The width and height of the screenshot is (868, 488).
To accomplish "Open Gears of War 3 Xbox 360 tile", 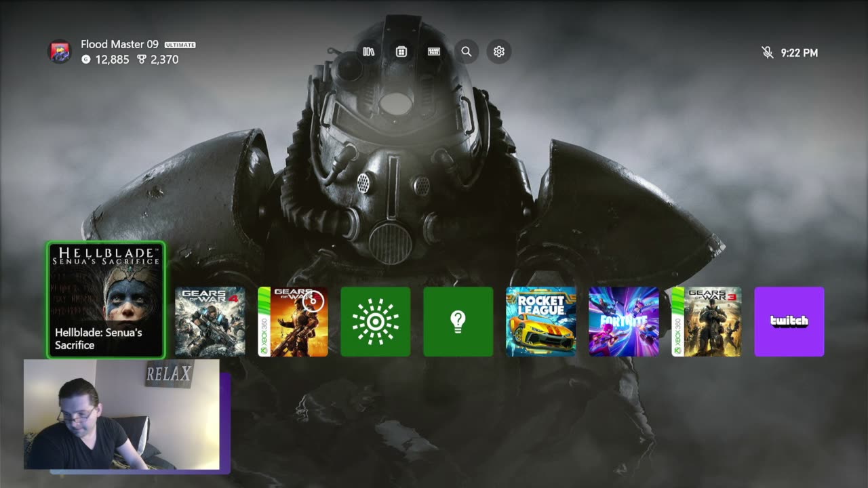I will (707, 321).
